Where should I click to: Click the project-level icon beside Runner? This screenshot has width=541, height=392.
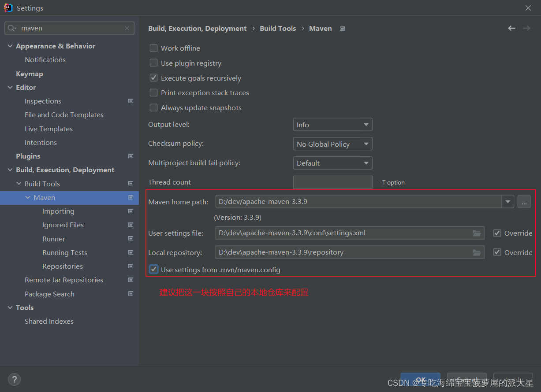tap(131, 238)
